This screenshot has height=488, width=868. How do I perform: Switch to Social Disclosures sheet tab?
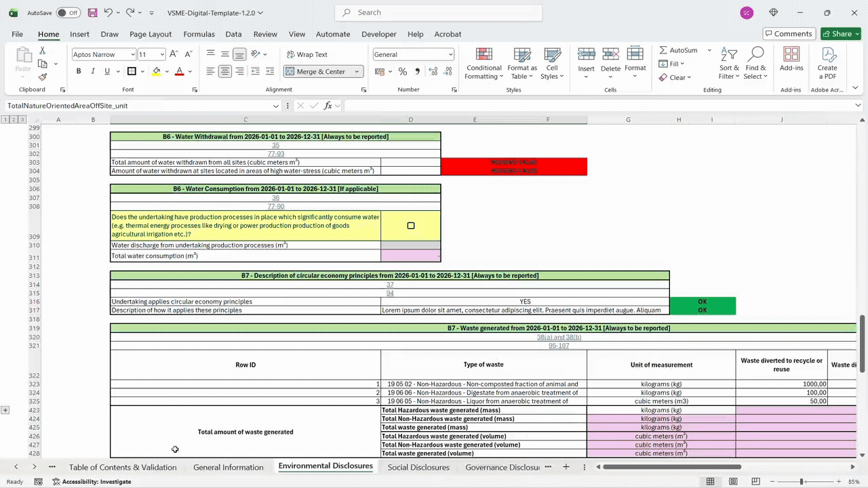pos(418,467)
